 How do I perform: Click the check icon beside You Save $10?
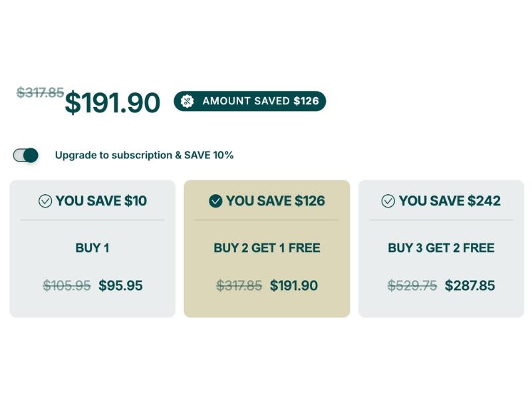pos(45,201)
